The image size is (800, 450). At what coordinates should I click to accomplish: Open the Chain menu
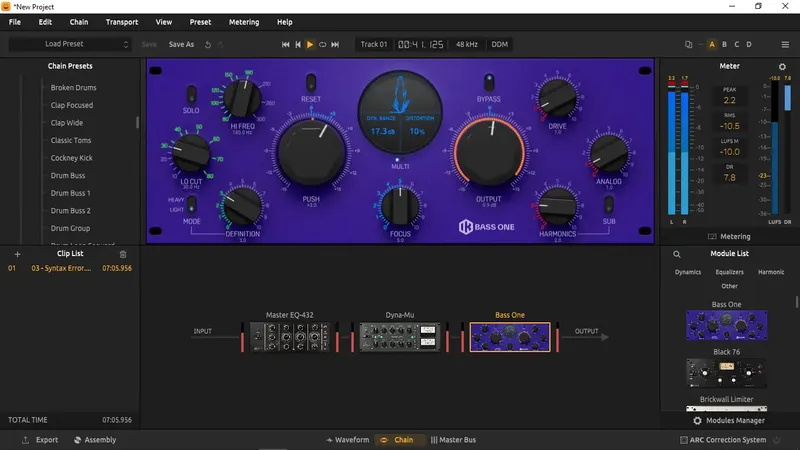(79, 22)
